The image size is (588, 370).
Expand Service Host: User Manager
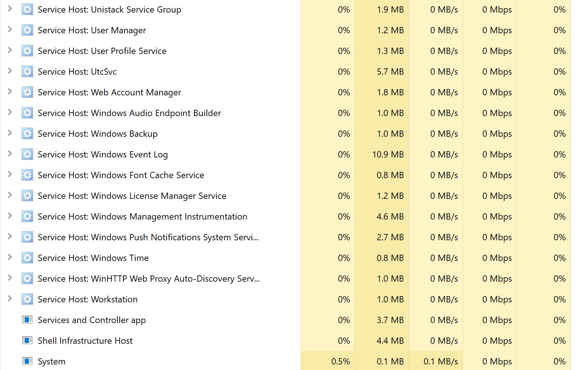point(10,29)
